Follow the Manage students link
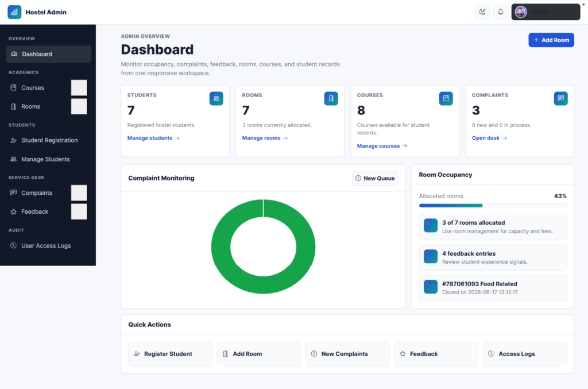Screen dimensions: 588x389 (153, 138)
